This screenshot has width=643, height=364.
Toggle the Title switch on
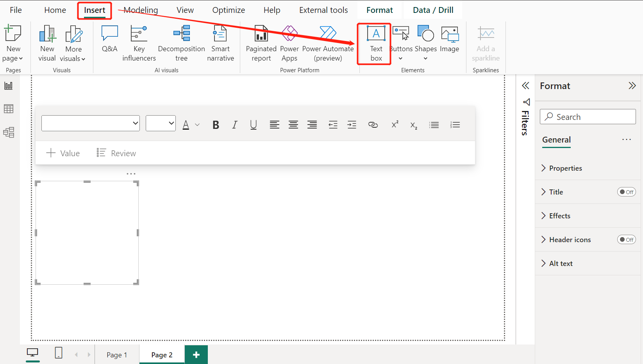(x=626, y=192)
